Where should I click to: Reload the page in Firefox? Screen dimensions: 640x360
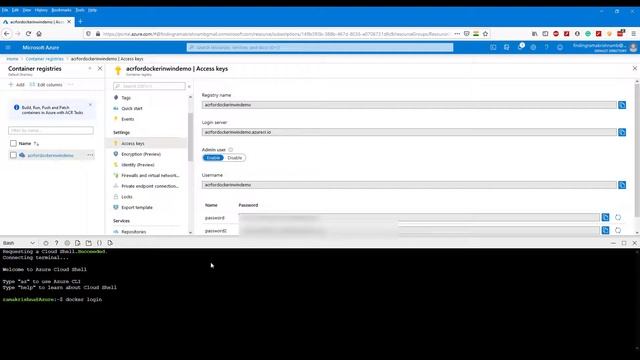click(28, 34)
